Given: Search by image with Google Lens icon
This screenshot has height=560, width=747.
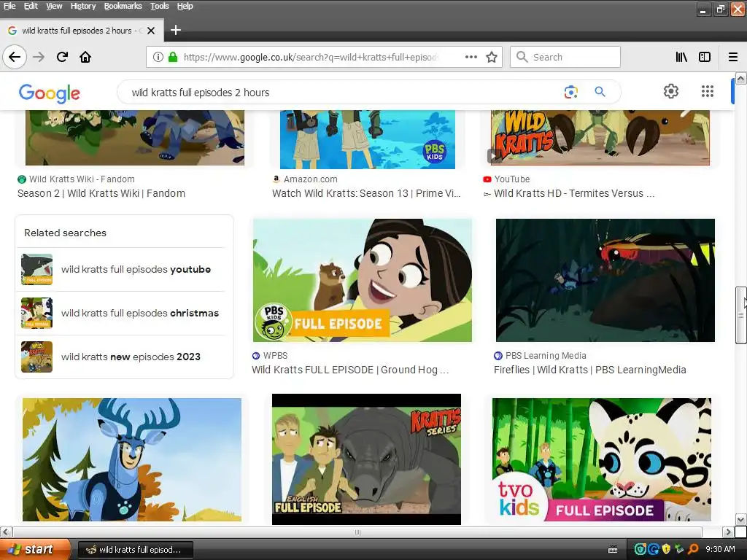Looking at the screenshot, I should tap(570, 92).
